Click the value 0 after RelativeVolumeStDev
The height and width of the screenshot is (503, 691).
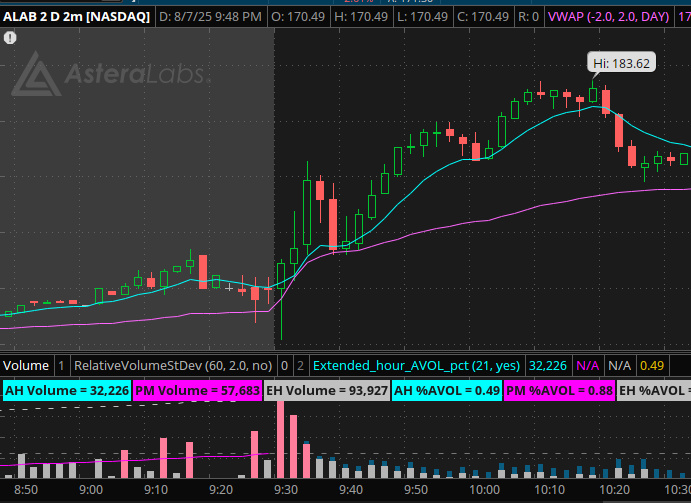pyautogui.click(x=284, y=365)
